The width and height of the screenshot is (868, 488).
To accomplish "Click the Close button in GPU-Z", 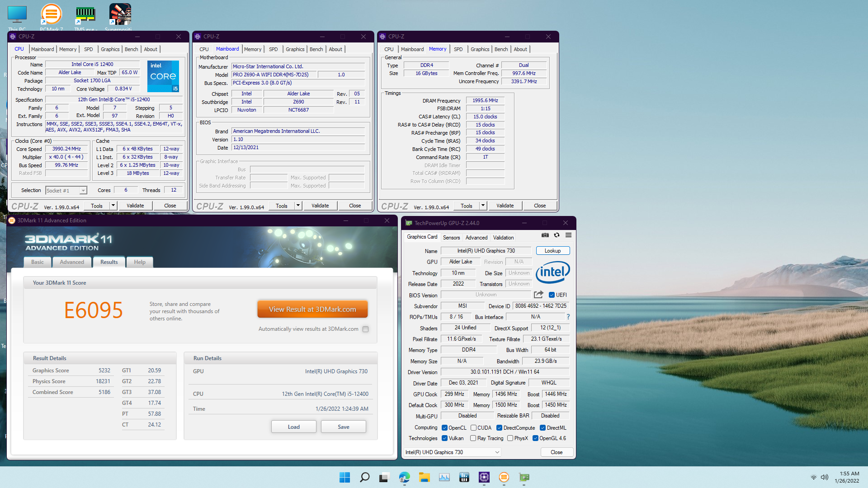I will pos(557,452).
